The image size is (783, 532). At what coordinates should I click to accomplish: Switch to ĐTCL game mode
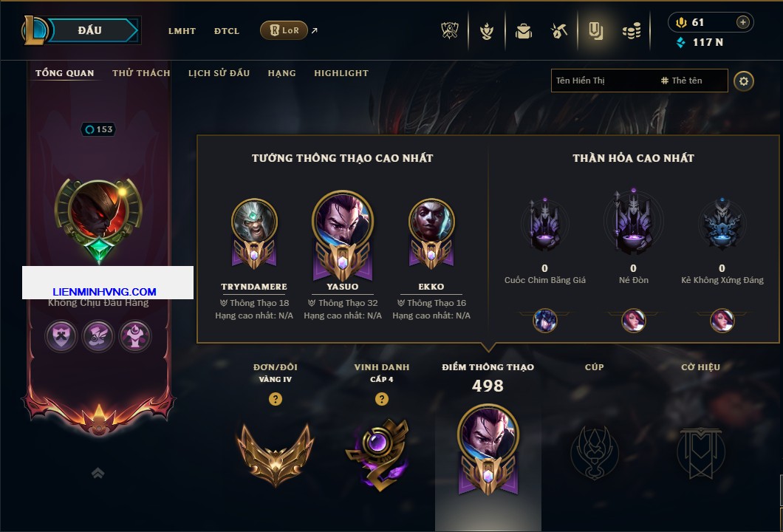tap(227, 31)
